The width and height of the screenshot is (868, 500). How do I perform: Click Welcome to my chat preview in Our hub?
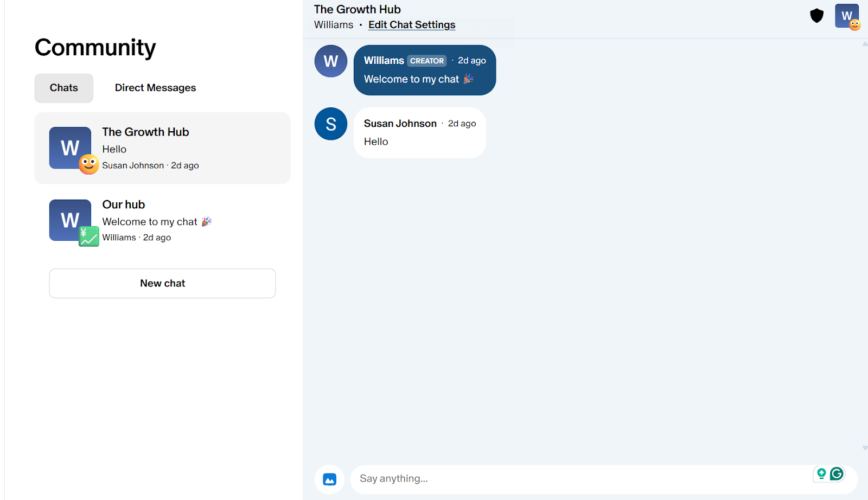(x=157, y=222)
